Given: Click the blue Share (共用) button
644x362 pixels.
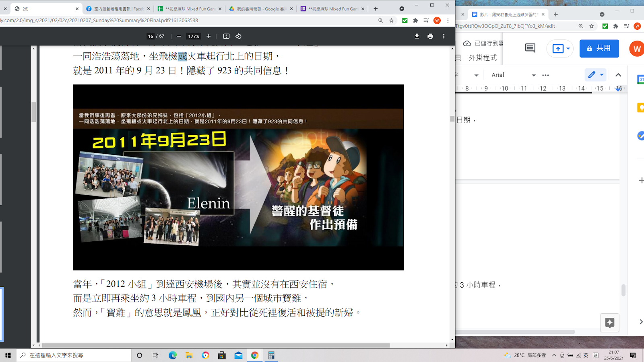Looking at the screenshot, I should coord(599,48).
